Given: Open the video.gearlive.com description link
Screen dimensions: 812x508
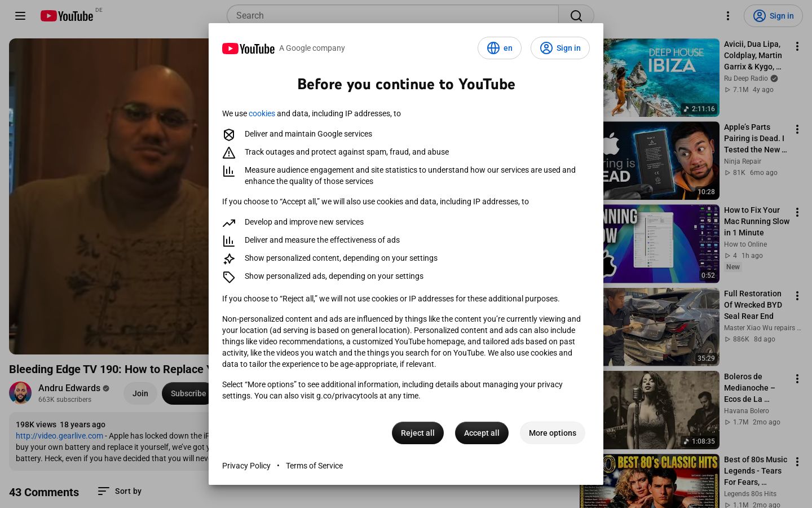Looking at the screenshot, I should point(59,436).
